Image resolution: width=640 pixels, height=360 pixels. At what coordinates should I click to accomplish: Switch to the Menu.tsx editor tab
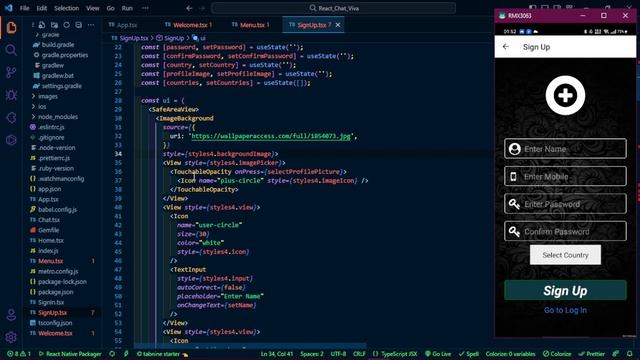252,25
